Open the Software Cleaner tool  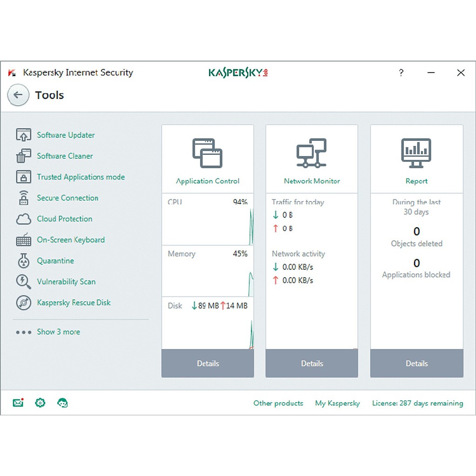tap(65, 156)
